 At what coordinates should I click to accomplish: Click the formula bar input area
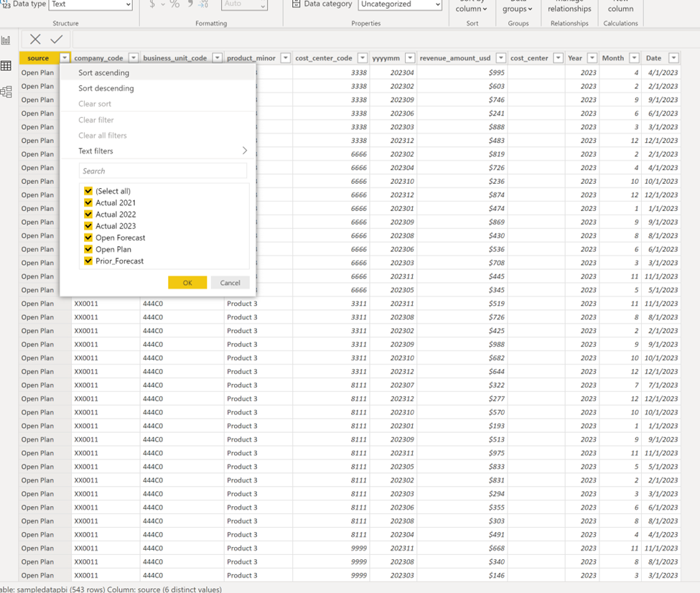click(x=386, y=39)
